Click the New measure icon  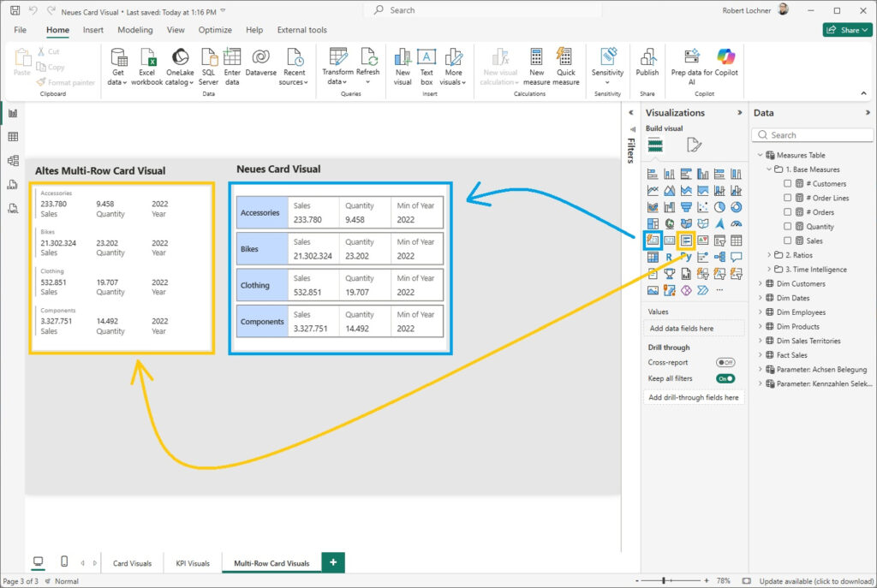(536, 57)
